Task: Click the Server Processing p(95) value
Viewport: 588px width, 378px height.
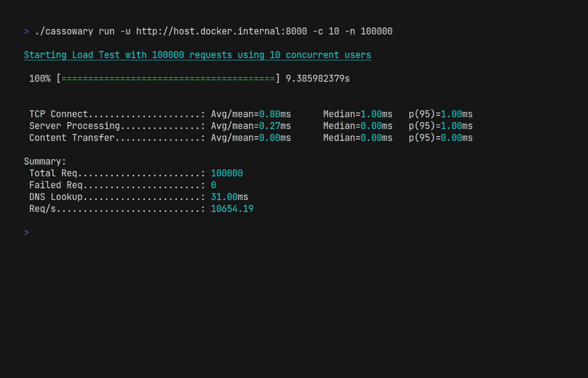Action: tap(451, 126)
